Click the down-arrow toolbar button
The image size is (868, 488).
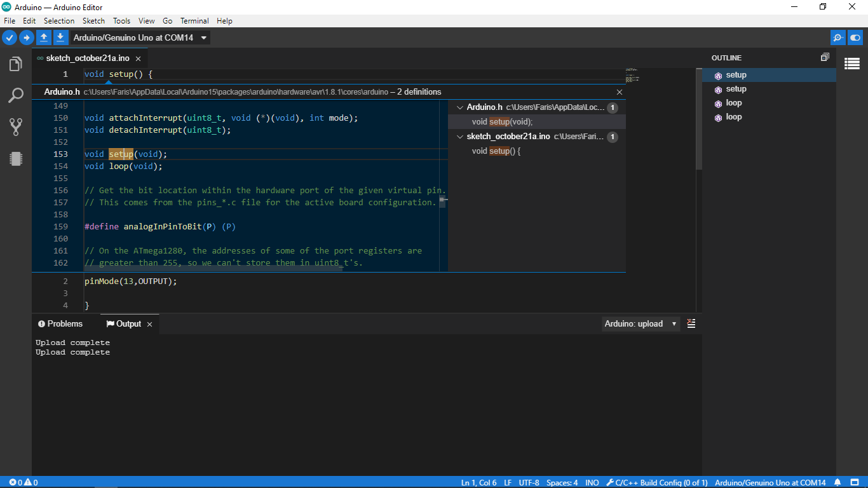pyautogui.click(x=60, y=37)
